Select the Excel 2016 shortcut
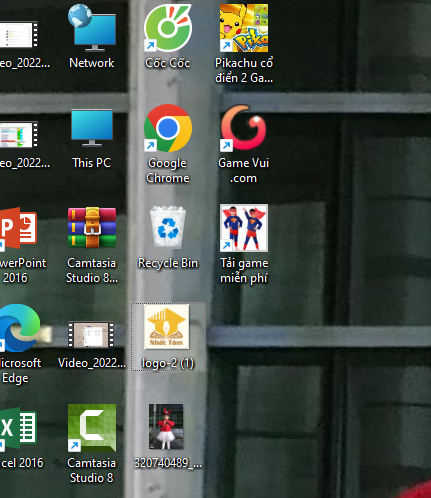431x498 pixels. (x=18, y=428)
